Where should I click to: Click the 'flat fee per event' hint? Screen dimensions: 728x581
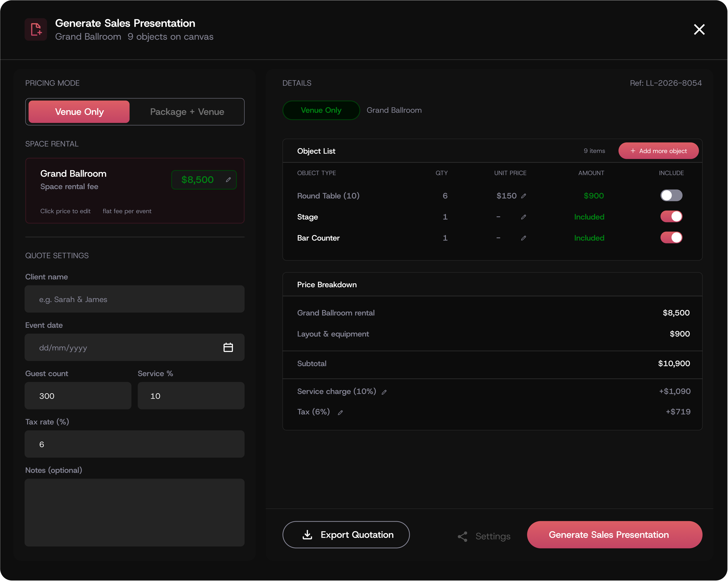coord(127,211)
